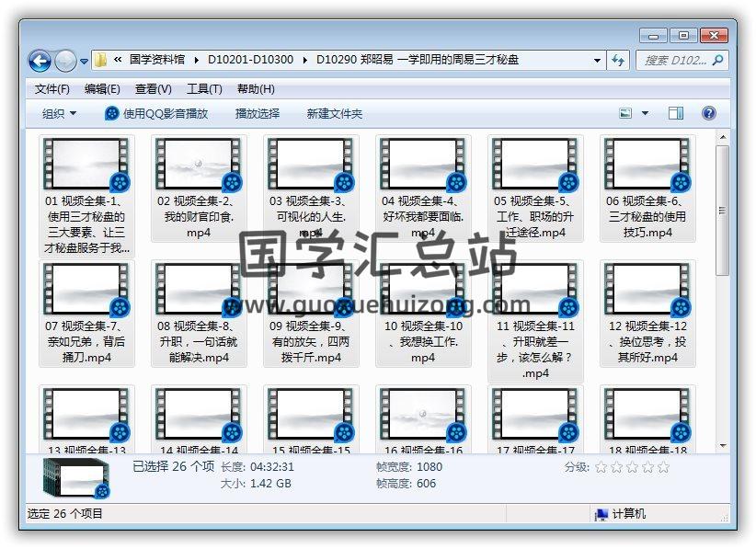Select video 05 工作、职场的升迁途径 icon
The image size is (756, 549).
click(x=535, y=164)
